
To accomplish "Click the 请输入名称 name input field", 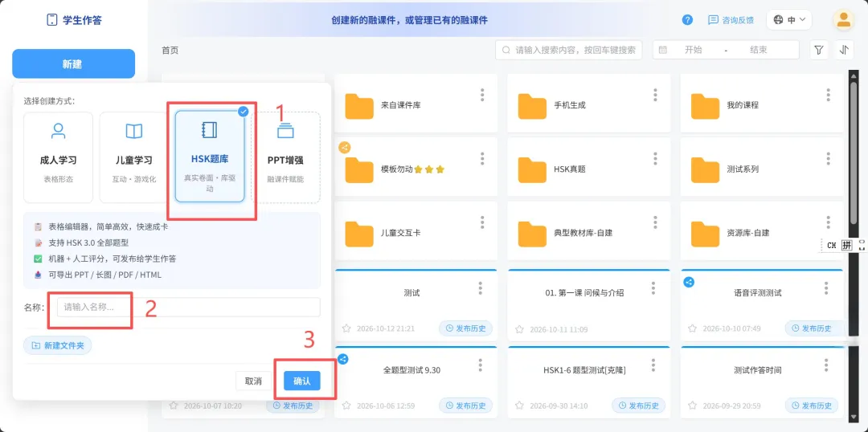I will pos(188,307).
